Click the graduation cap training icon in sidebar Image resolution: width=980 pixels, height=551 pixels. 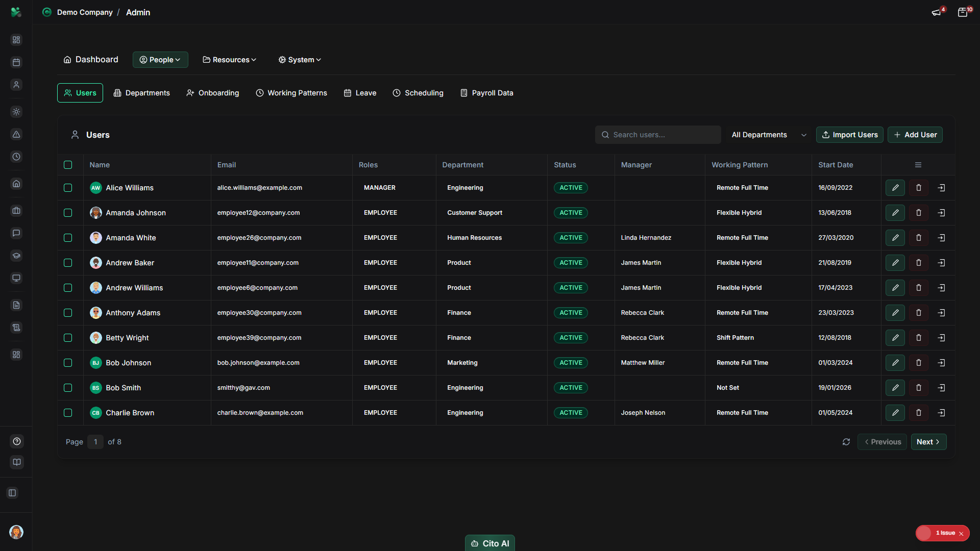click(16, 256)
